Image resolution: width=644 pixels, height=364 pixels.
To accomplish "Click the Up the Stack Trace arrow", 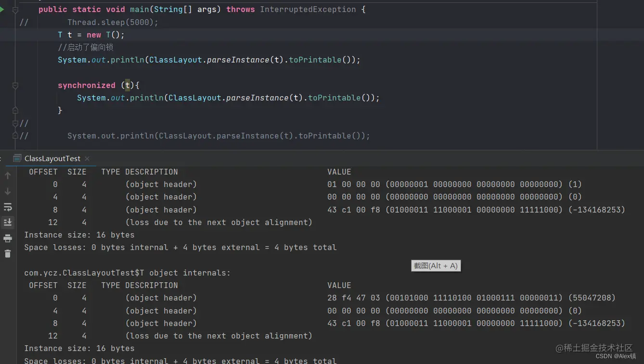I will click(x=8, y=176).
